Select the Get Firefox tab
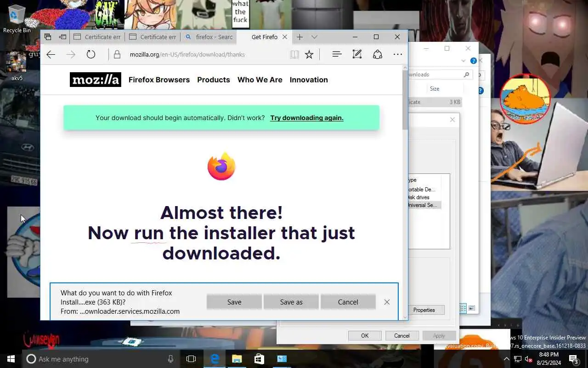This screenshot has width=588, height=368. (264, 37)
